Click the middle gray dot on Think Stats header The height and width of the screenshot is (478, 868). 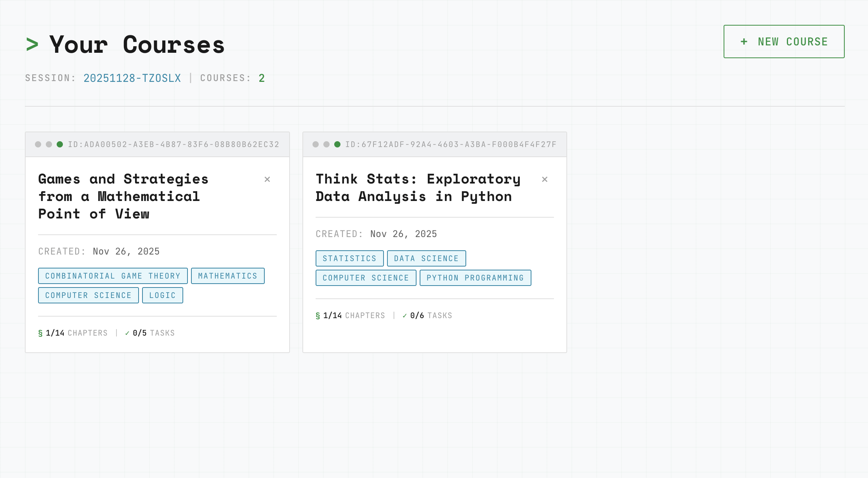coord(326,144)
